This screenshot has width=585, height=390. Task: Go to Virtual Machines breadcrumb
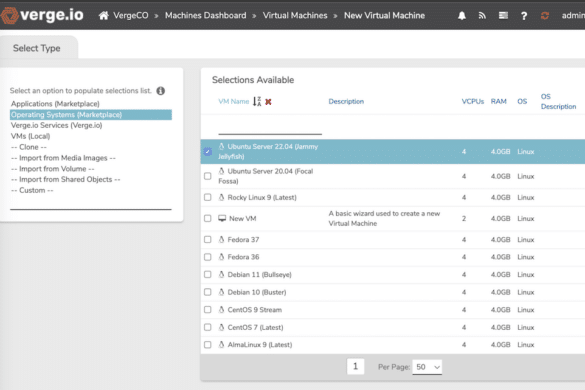click(x=295, y=15)
